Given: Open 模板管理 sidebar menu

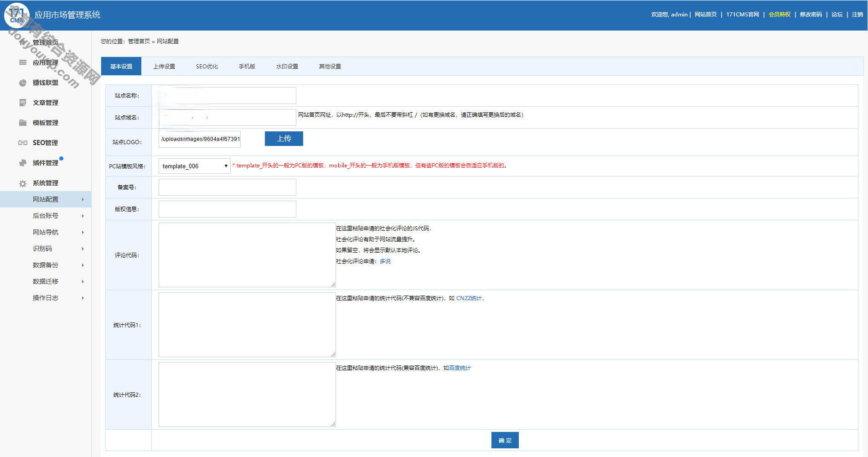Looking at the screenshot, I should click(x=46, y=123).
